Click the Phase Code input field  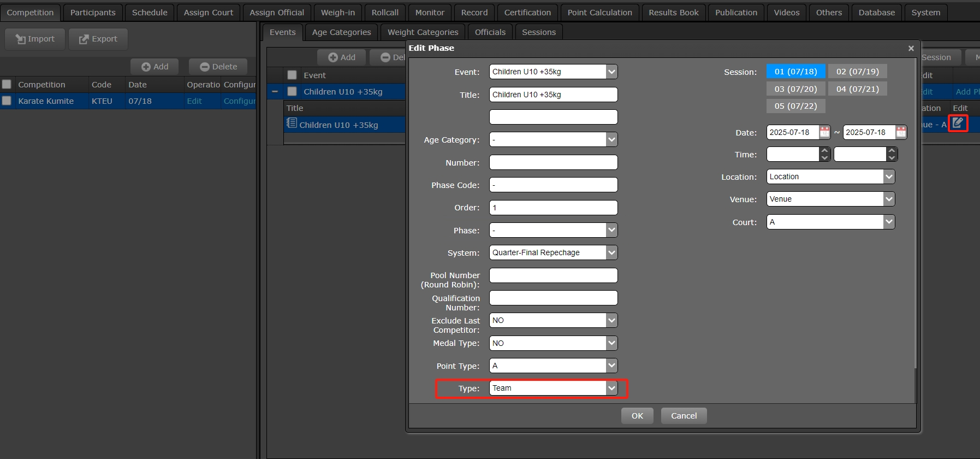[x=553, y=185]
